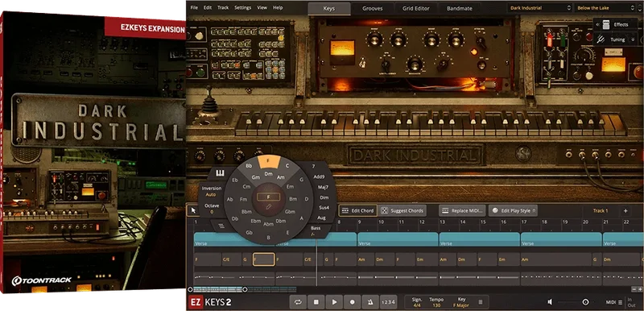Click the EZ Keys 2 logo
644x311 pixels.
(x=210, y=302)
